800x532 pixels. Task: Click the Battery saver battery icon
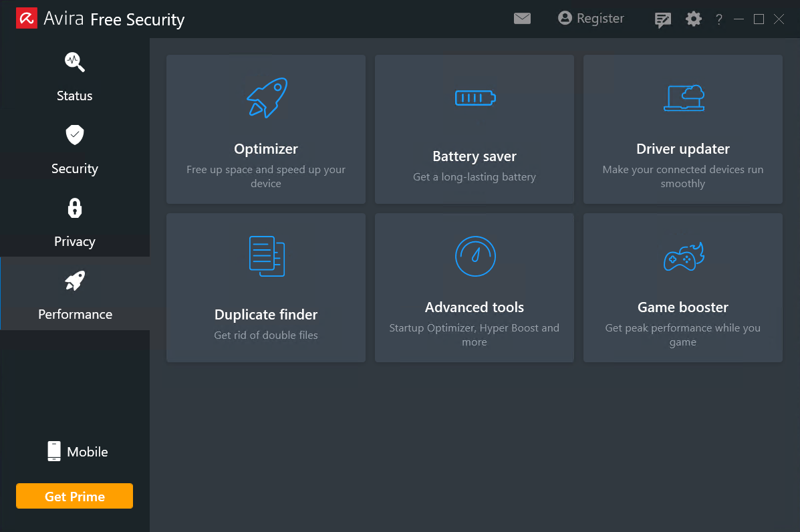tap(474, 98)
